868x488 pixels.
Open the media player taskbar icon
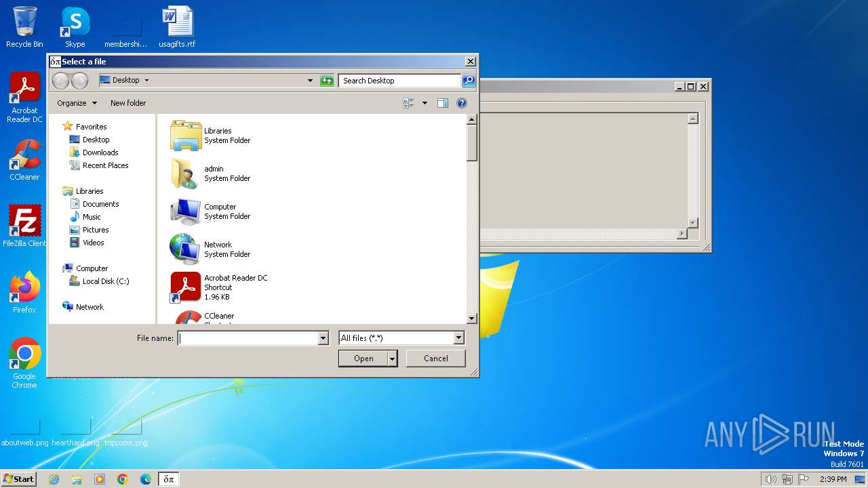(100, 479)
